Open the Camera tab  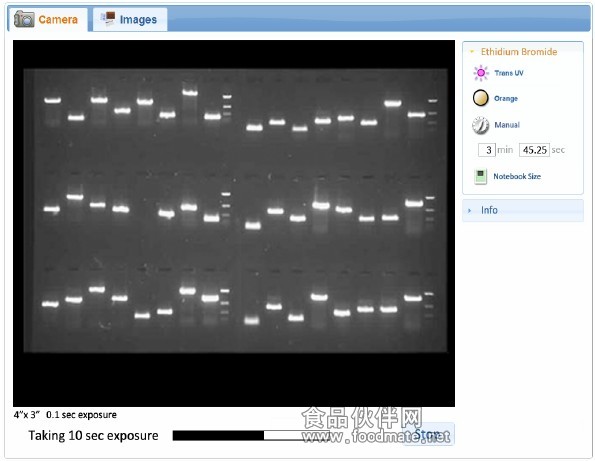point(47,19)
